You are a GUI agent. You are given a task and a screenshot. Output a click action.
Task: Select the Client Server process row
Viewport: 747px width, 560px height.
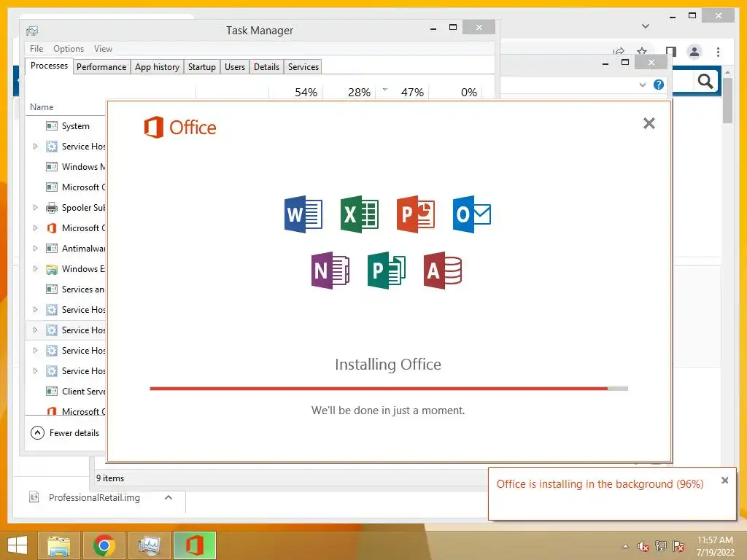[66, 391]
